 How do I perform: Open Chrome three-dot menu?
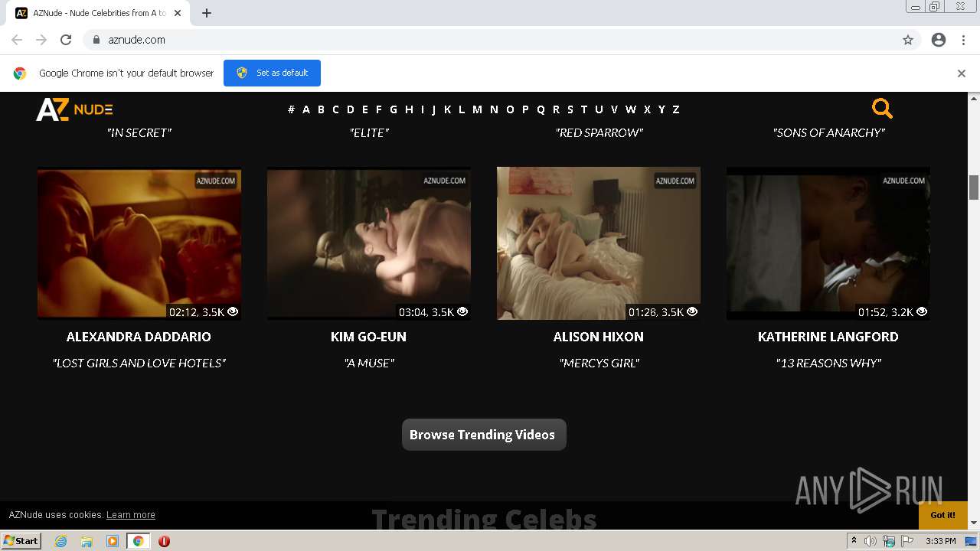[963, 40]
